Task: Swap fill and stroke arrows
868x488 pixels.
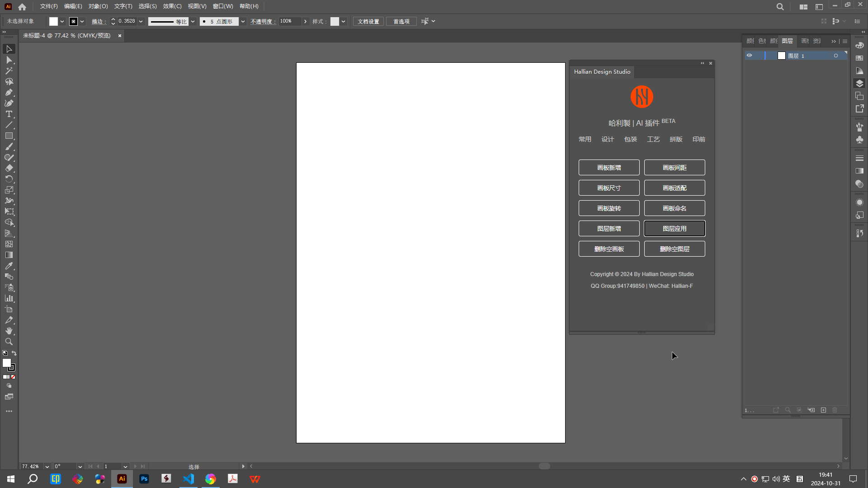Action: click(14, 353)
